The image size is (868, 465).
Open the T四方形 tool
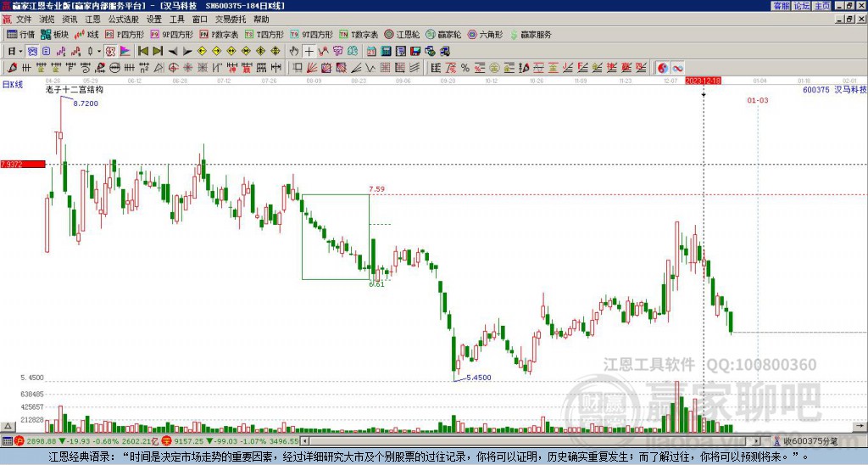click(x=264, y=34)
